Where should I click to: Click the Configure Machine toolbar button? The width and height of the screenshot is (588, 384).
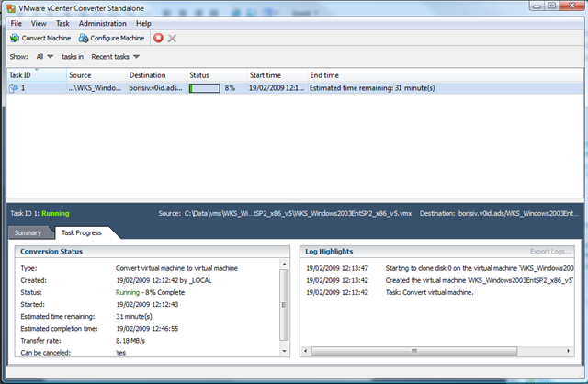111,38
